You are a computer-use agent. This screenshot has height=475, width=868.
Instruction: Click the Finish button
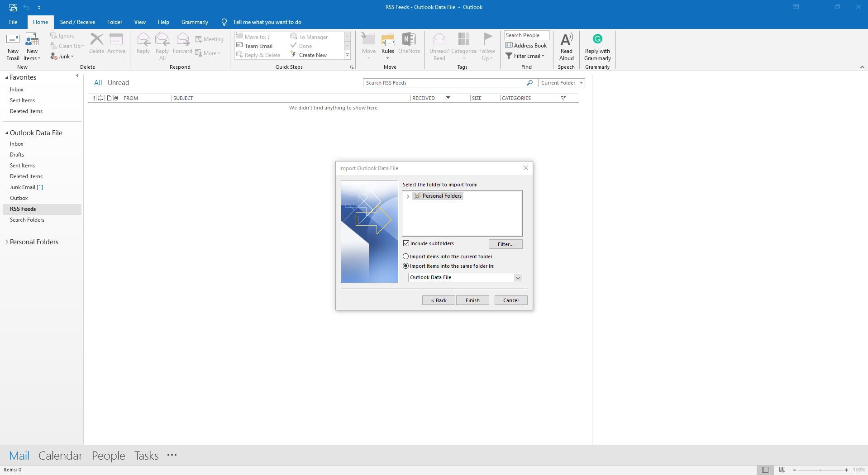[472, 300]
